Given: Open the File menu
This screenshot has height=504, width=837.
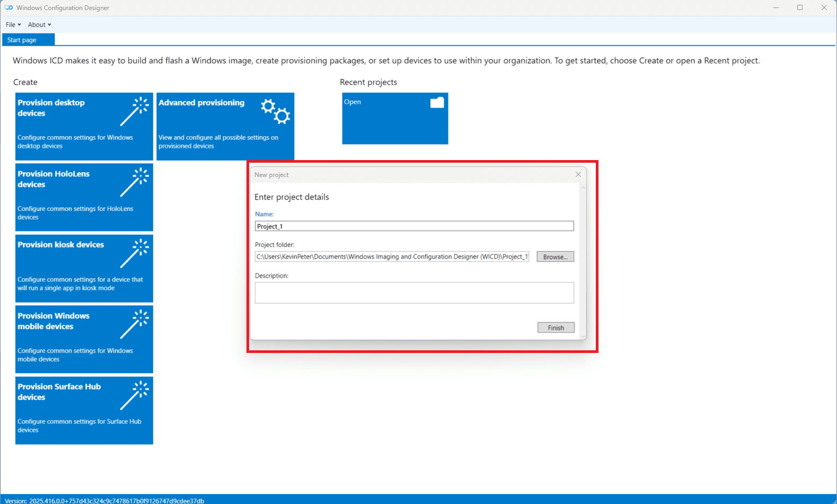Looking at the screenshot, I should tap(13, 25).
